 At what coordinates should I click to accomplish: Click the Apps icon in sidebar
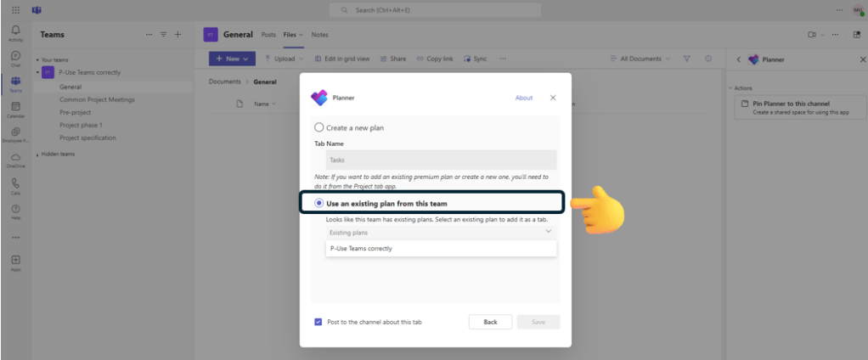click(15, 262)
